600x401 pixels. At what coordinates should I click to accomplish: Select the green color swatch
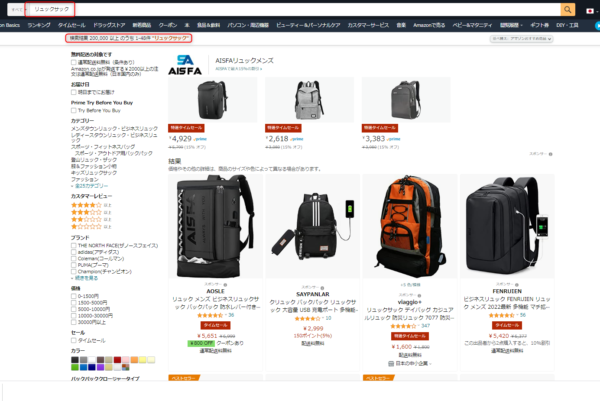click(75, 368)
